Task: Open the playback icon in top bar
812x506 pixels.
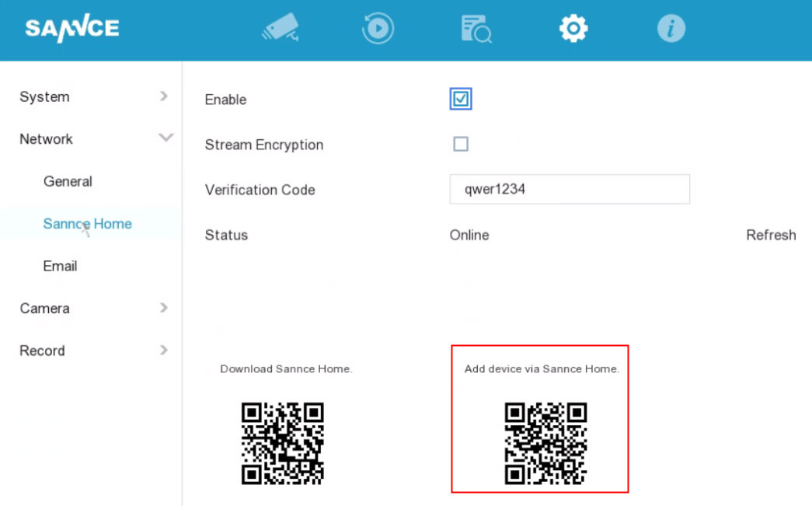Action: tap(378, 30)
